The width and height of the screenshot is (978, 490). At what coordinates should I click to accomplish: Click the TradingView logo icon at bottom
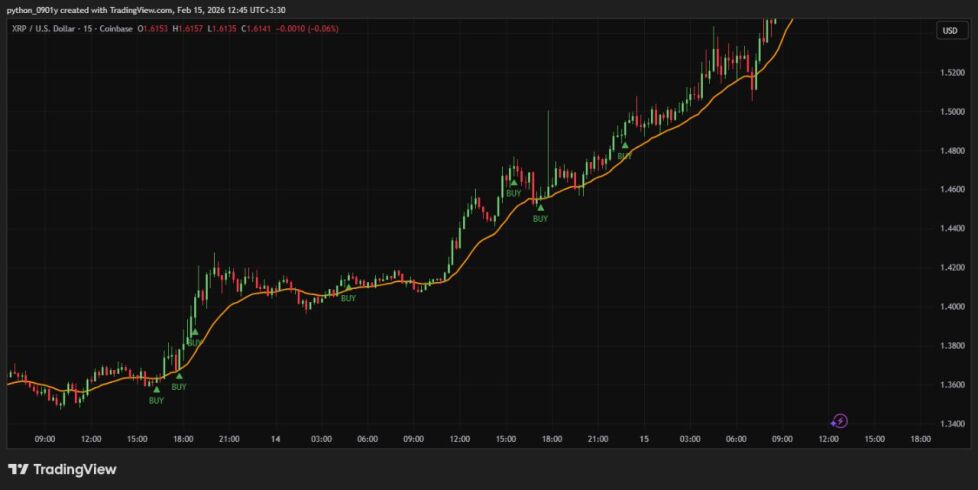pyautogui.click(x=17, y=469)
